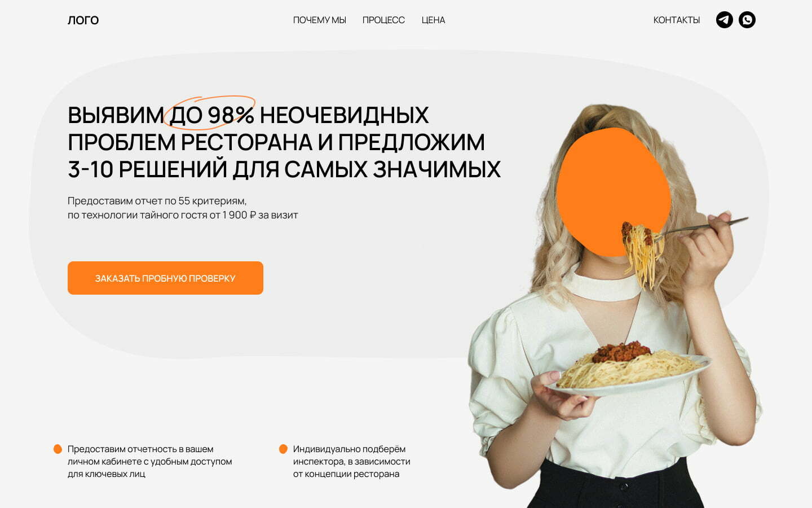The image size is (812, 508).
Task: Open the ПОЧЕМУ МЫ menu item
Action: [x=320, y=20]
